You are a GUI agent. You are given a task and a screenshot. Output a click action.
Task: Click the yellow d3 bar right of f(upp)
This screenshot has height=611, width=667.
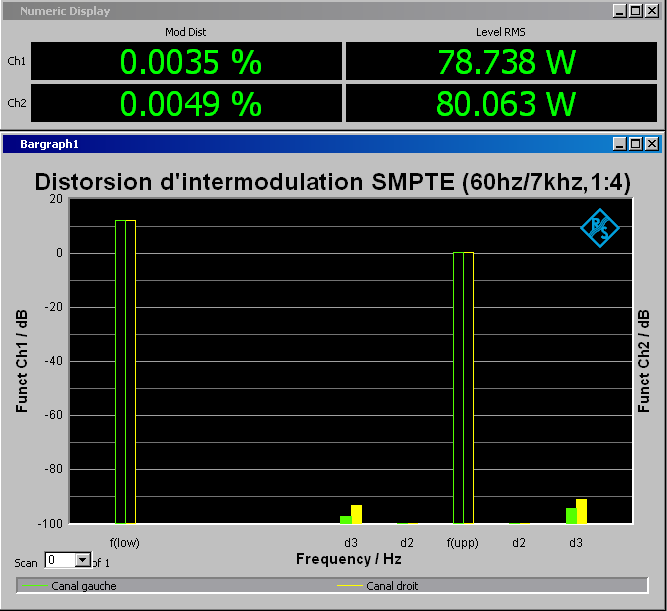(x=581, y=511)
